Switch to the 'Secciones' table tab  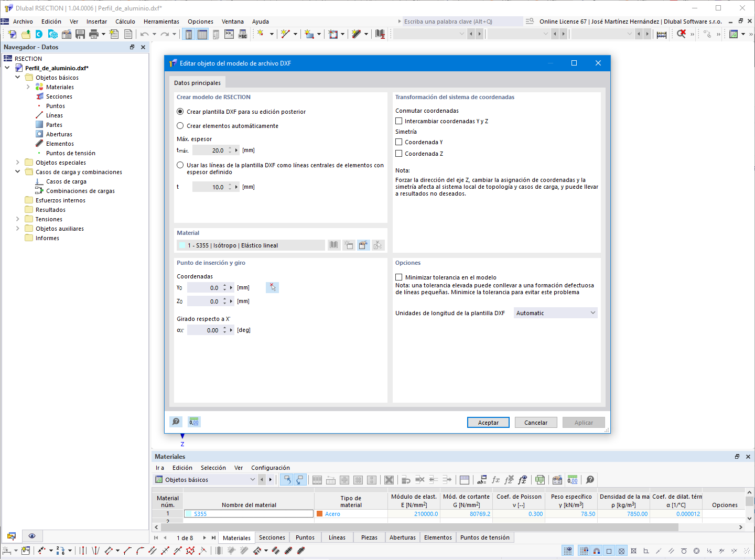click(x=272, y=537)
